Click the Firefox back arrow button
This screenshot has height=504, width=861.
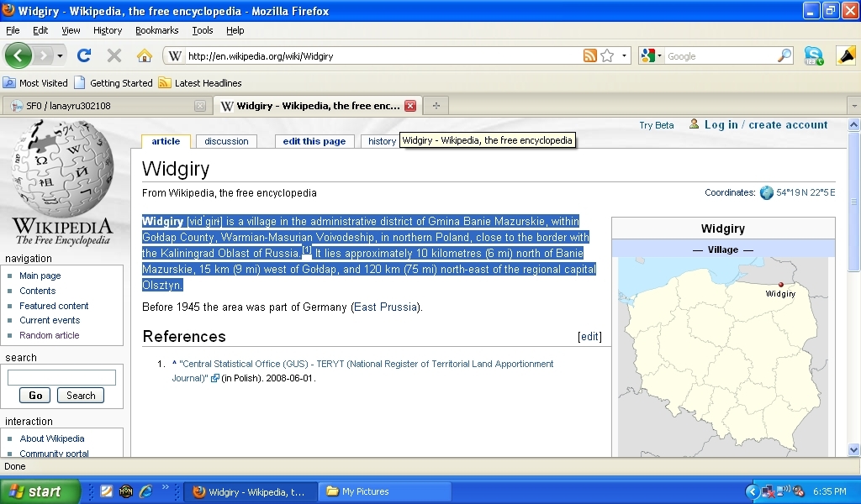point(18,55)
